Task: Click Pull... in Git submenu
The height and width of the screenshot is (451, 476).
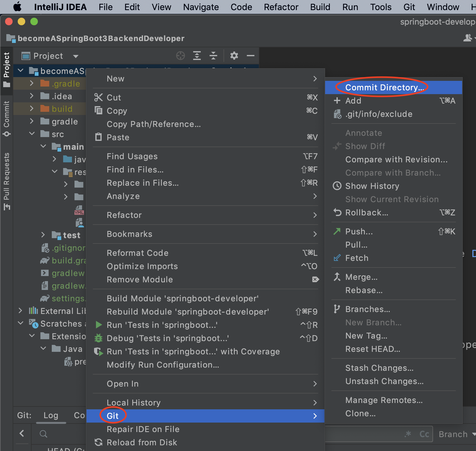Action: point(394,245)
